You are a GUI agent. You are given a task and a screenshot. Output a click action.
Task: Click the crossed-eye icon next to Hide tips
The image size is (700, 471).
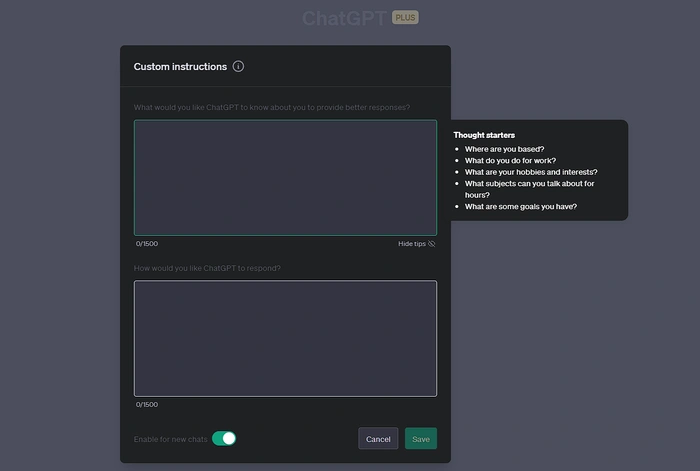tap(432, 244)
